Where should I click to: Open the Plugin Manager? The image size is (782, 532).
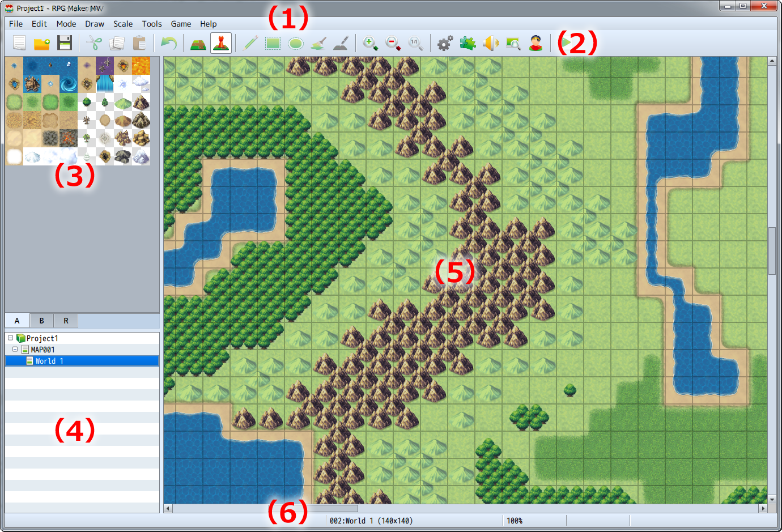point(467,42)
